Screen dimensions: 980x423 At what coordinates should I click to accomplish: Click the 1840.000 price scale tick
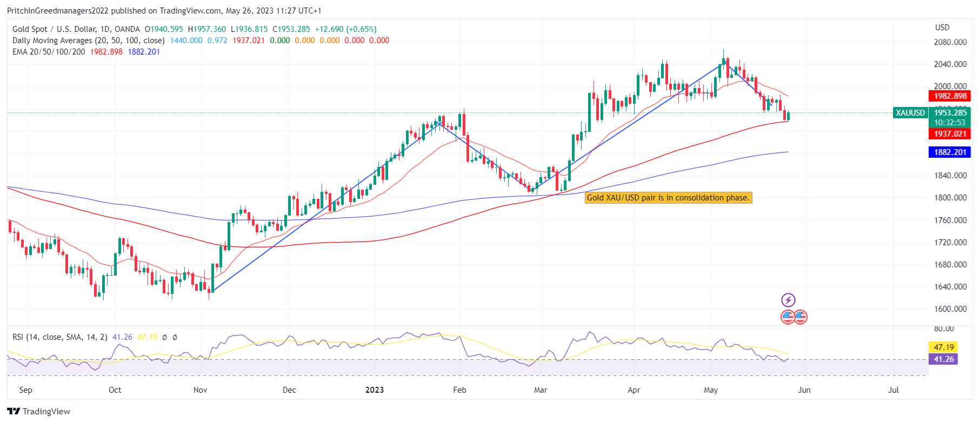950,176
